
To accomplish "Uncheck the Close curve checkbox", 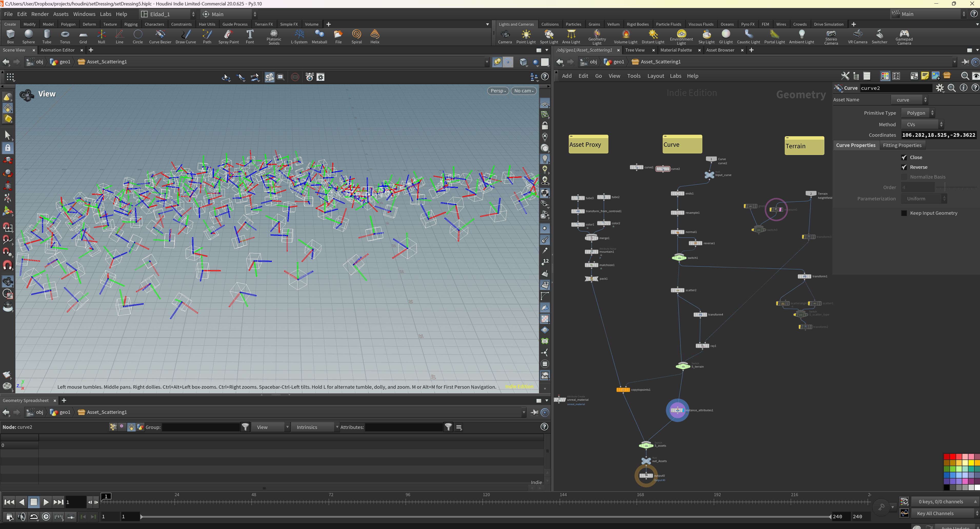I will pos(904,157).
